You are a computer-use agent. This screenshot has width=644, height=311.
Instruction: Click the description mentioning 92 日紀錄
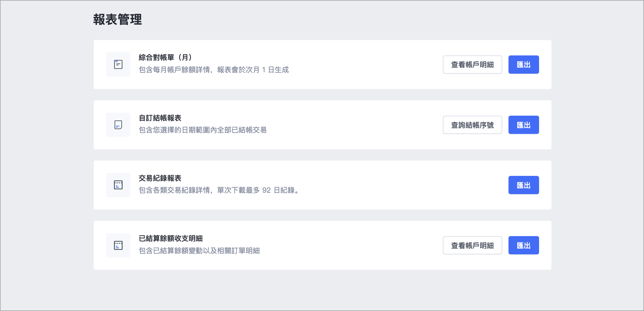(x=219, y=190)
